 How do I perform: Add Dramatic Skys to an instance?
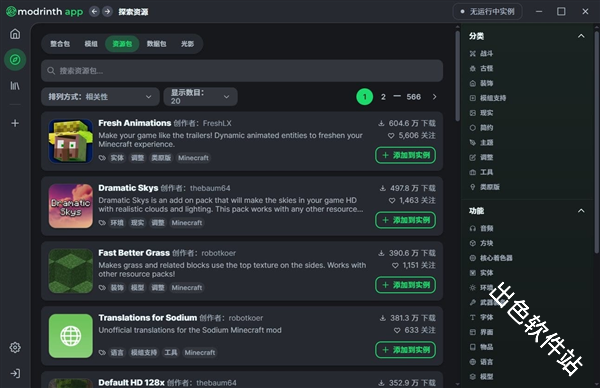click(406, 220)
